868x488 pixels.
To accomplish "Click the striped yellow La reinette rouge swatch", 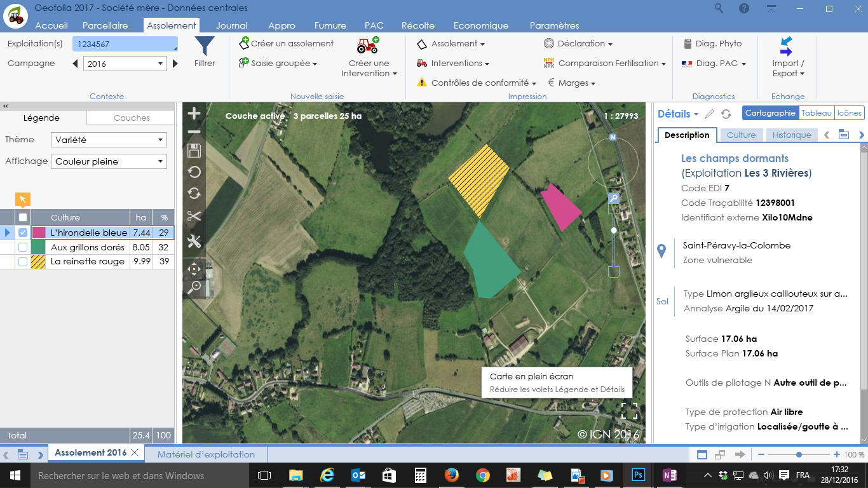I will (x=39, y=261).
